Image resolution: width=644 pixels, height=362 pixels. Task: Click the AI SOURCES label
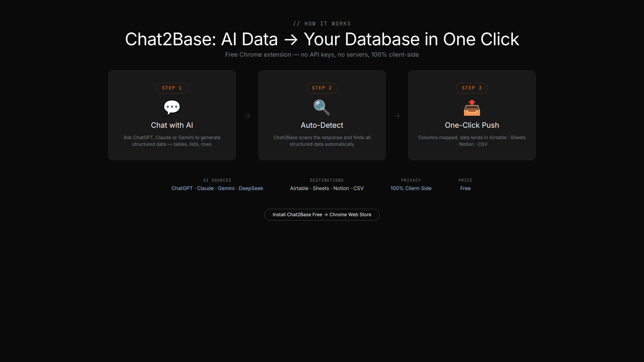217,180
